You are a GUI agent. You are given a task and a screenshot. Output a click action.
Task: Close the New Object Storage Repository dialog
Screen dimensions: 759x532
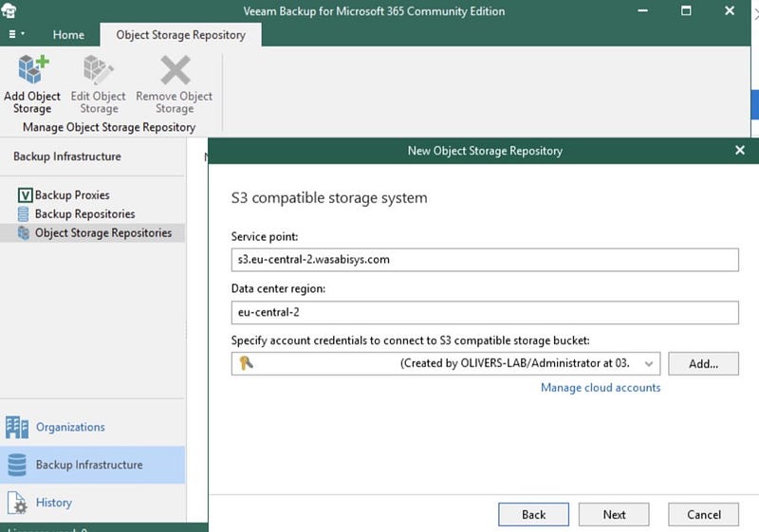[740, 151]
